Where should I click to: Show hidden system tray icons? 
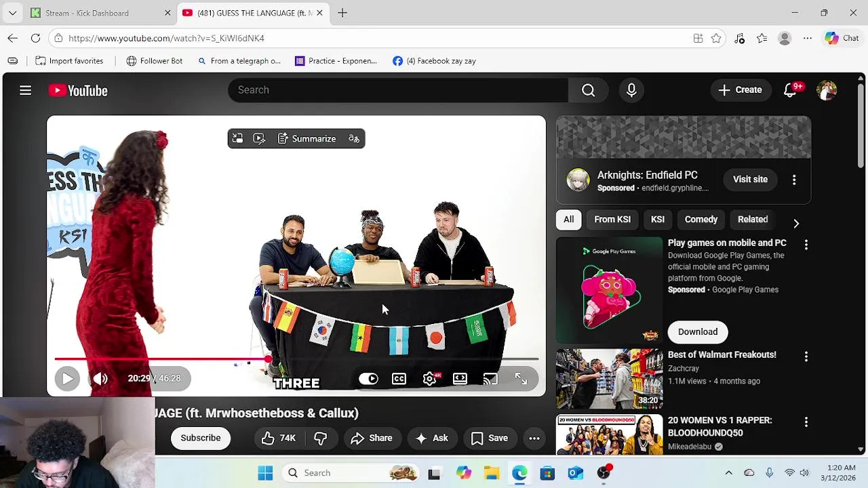728,473
